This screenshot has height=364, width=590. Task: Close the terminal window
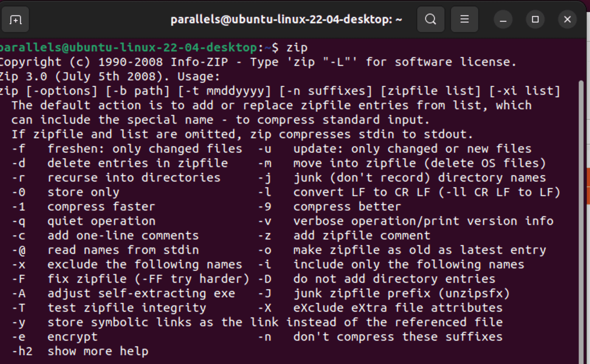point(567,19)
